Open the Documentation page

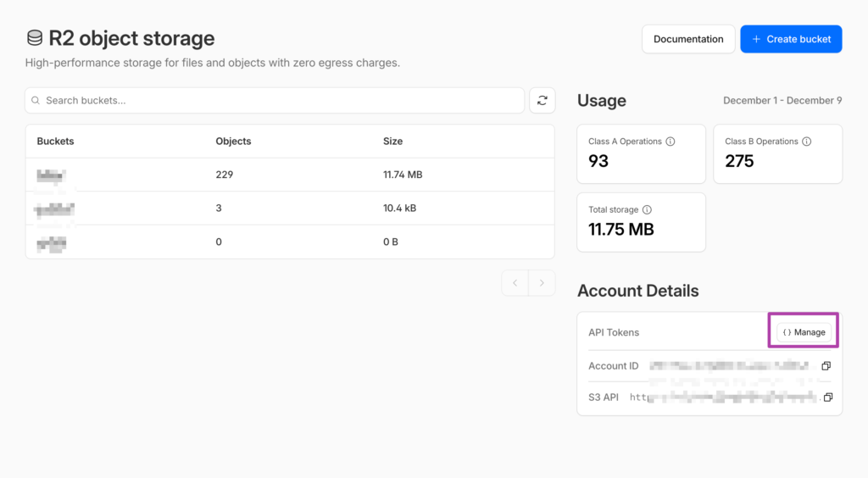tap(688, 39)
